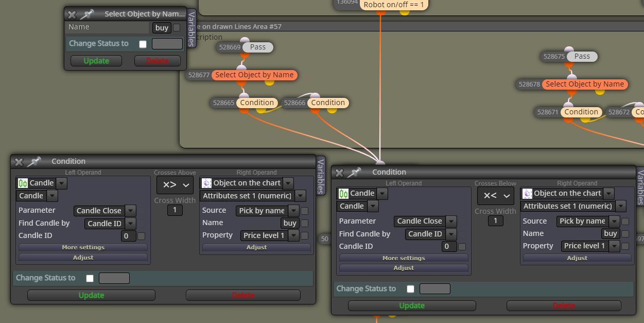Click candle icon in Crosses Below left operand
Image resolution: width=644 pixels, height=323 pixels.
click(343, 193)
